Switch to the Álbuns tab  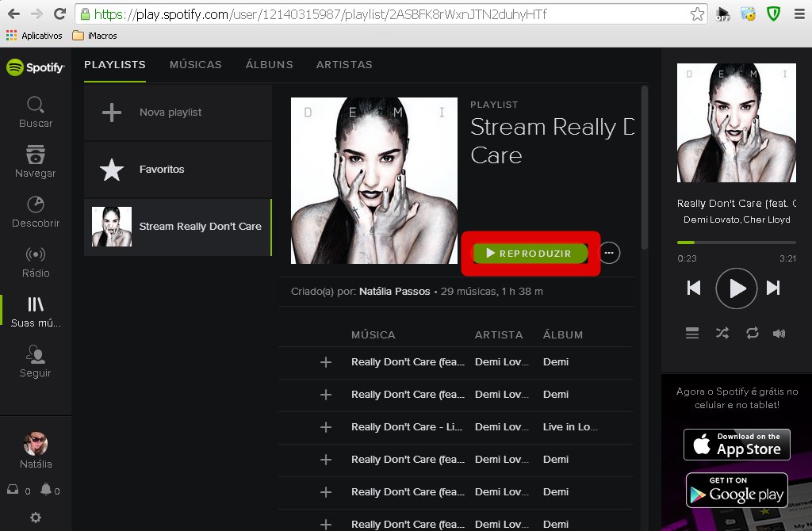click(269, 65)
